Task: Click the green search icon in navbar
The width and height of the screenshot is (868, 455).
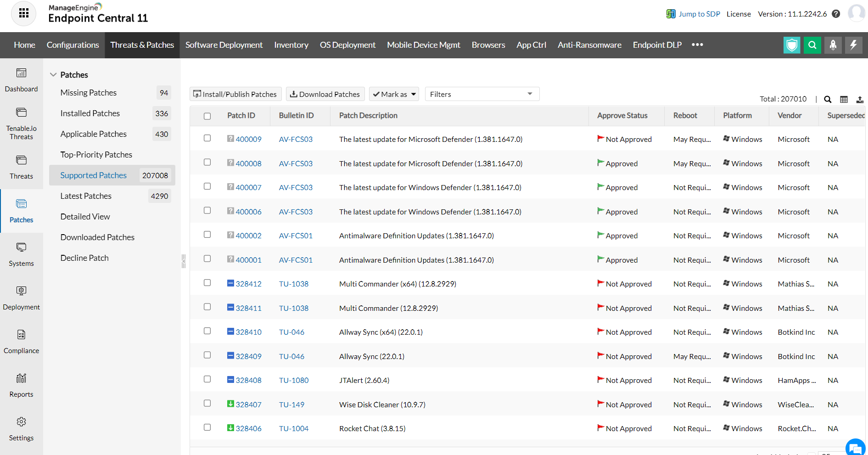Action: [x=812, y=45]
